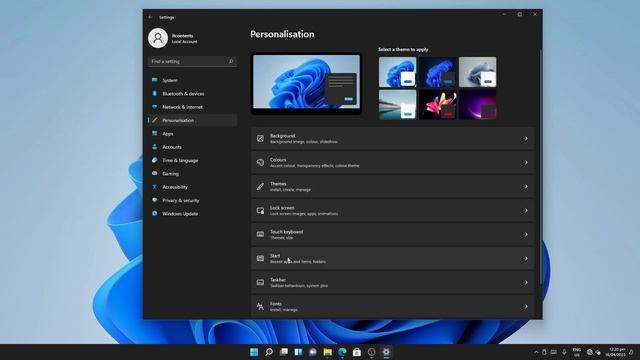Open taskbar Search magnifier
Viewport: 640px width, 360px height.
[x=269, y=352]
